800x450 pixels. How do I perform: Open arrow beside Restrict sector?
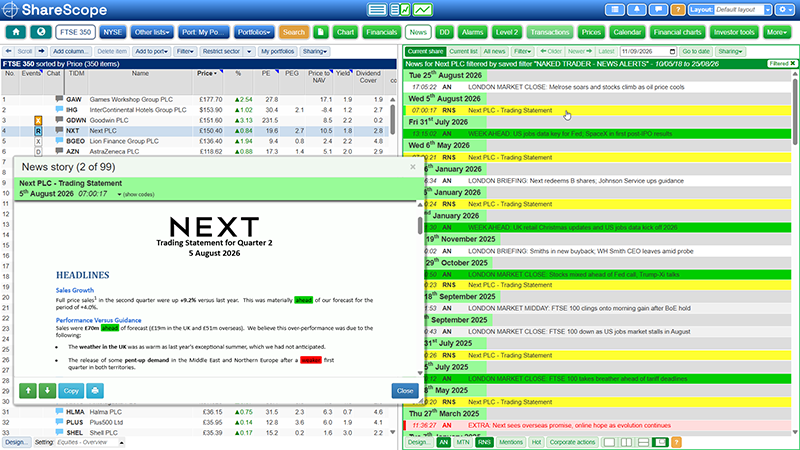pos(249,52)
